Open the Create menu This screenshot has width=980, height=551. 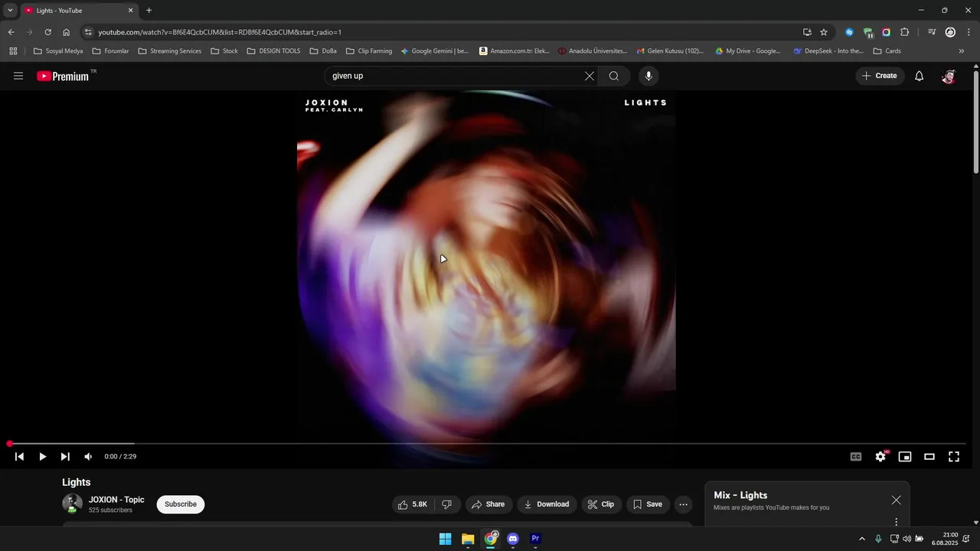[x=879, y=76]
